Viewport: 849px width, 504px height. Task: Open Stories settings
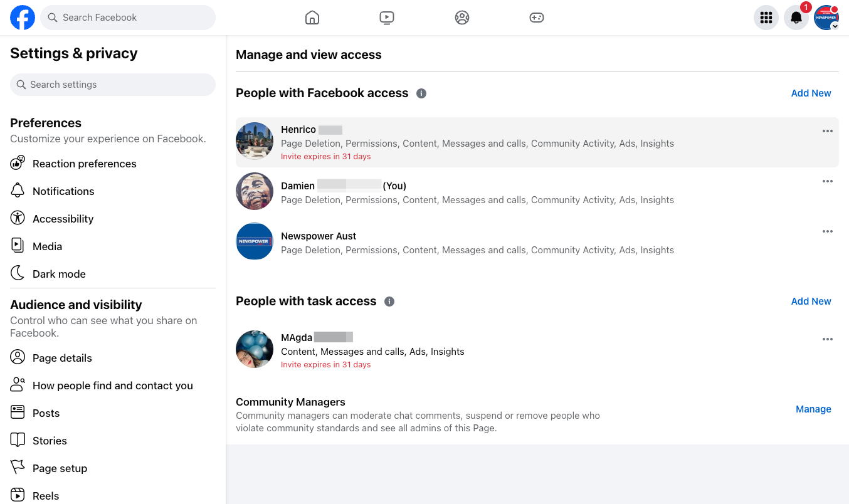[x=113, y=441]
